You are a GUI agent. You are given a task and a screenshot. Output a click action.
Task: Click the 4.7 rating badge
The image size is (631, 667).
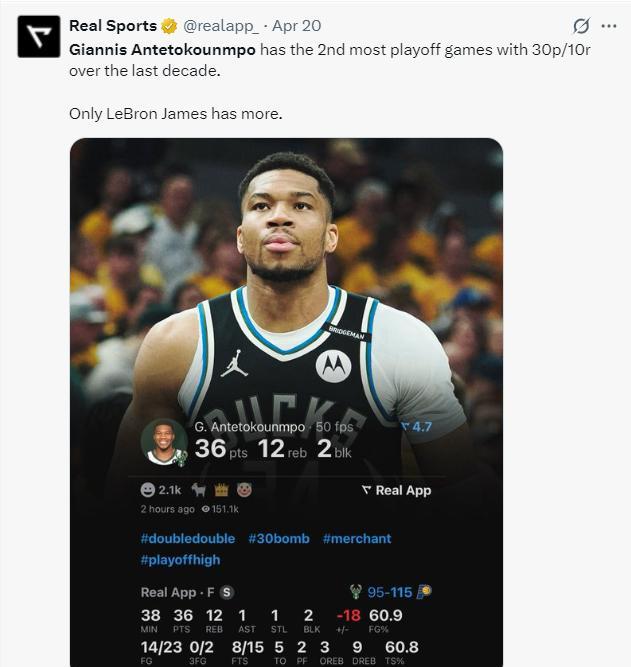(416, 427)
